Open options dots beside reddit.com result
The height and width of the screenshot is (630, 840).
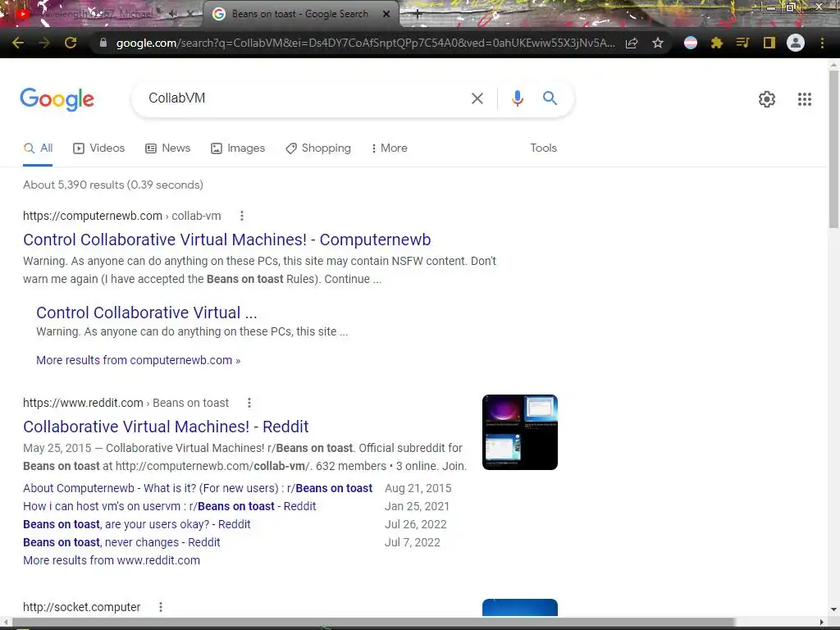[x=249, y=403]
